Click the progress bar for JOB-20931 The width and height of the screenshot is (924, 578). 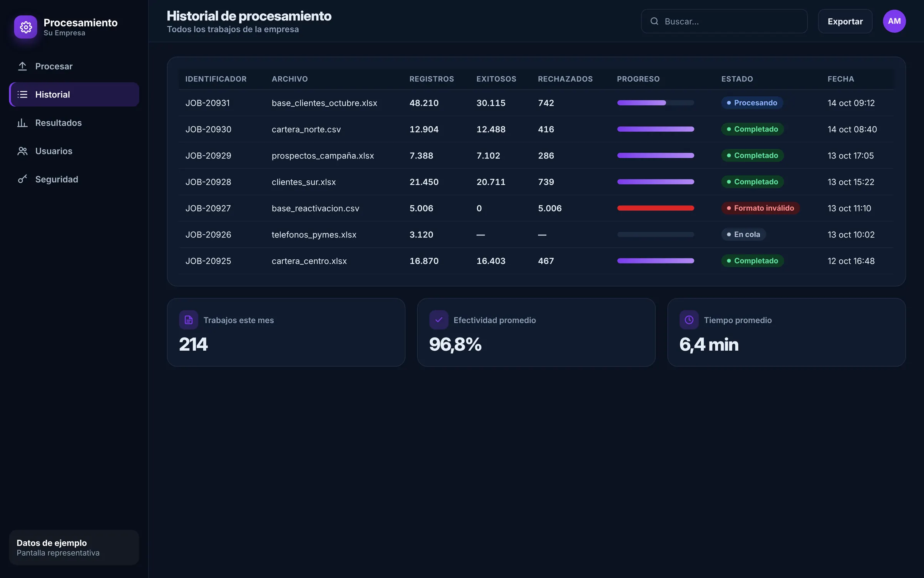[x=655, y=103]
